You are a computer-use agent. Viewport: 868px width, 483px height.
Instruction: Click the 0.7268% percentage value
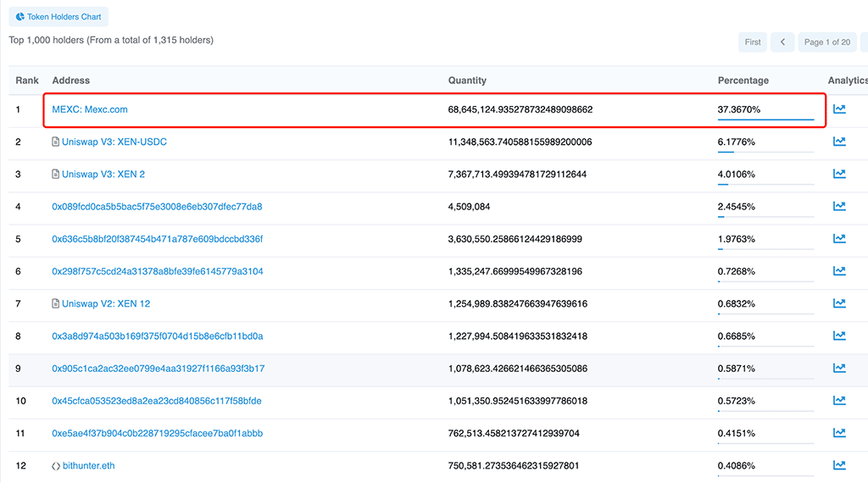tap(737, 271)
